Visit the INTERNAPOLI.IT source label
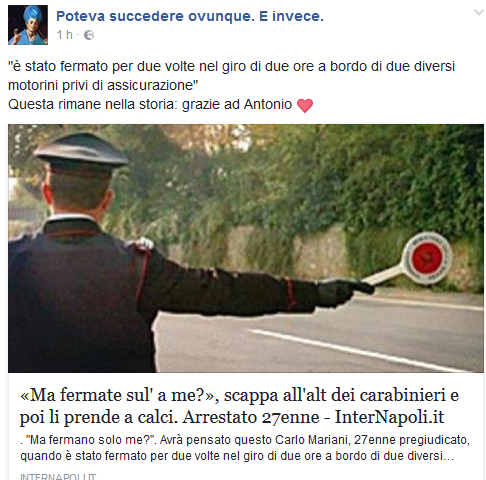The width and height of the screenshot is (486, 480). 58,477
